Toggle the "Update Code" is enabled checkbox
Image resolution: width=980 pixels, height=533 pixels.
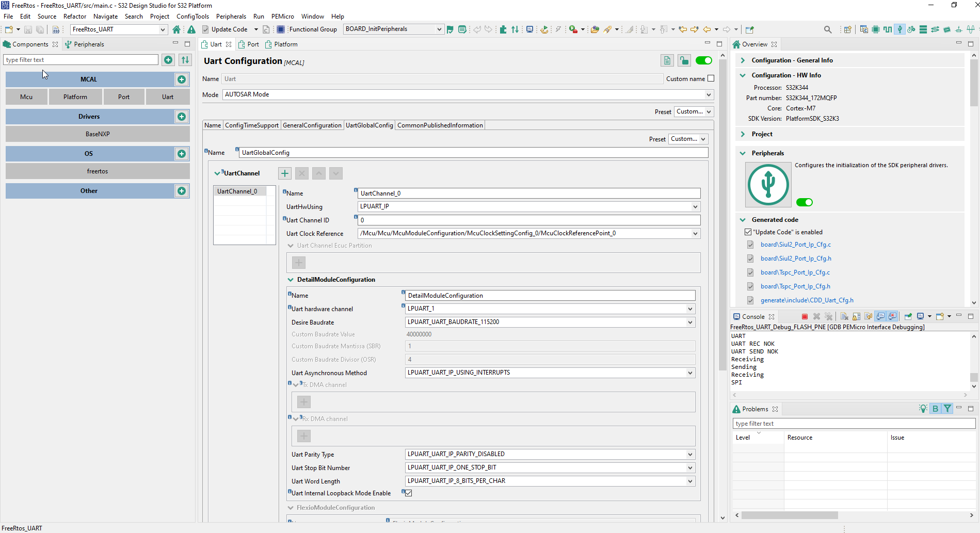(x=748, y=232)
